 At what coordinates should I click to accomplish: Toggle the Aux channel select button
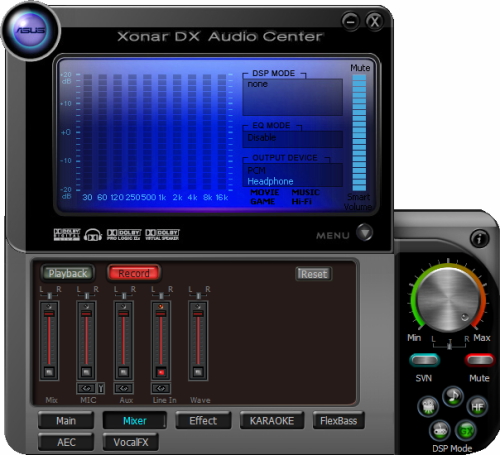(124, 371)
